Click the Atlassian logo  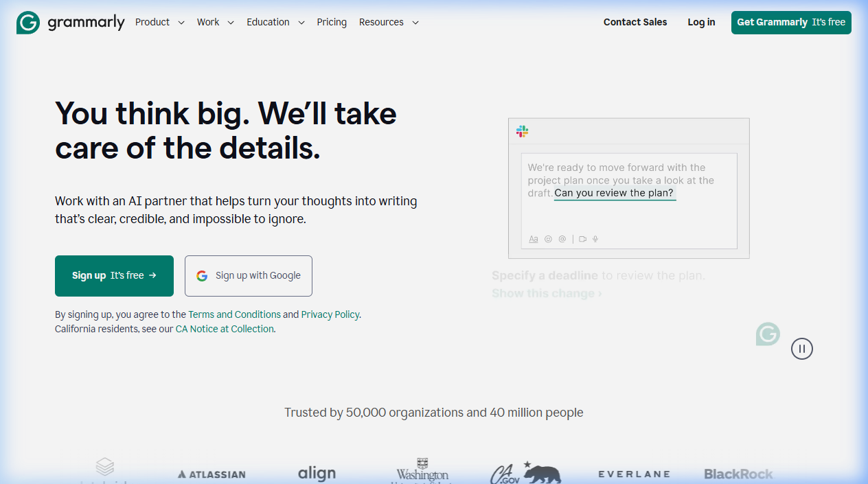[212, 474]
